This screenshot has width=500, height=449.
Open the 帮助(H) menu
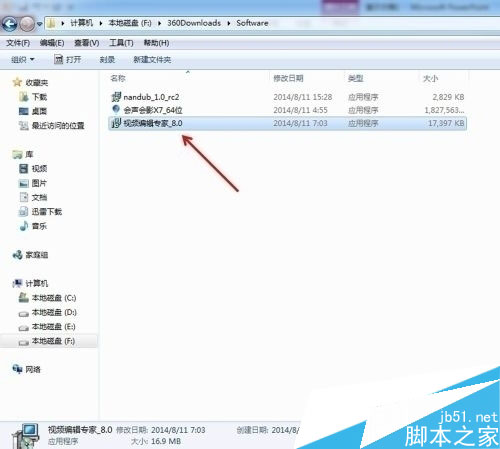click(x=156, y=43)
